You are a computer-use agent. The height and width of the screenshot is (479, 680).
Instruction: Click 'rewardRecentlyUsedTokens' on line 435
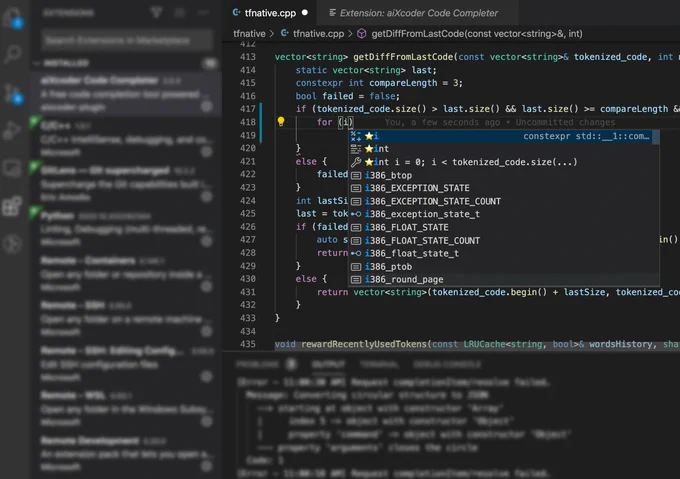tap(363, 344)
